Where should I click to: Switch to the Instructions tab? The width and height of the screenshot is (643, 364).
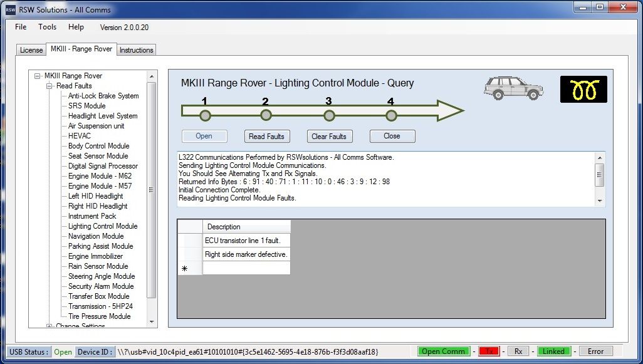tap(136, 50)
